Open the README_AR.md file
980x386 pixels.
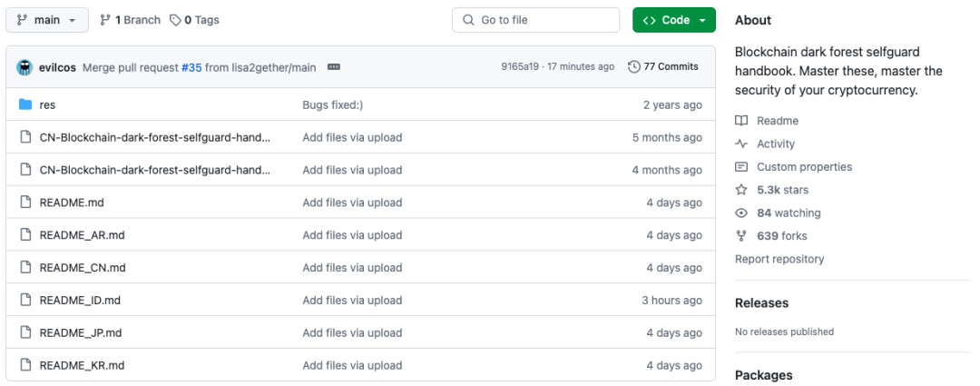point(82,235)
